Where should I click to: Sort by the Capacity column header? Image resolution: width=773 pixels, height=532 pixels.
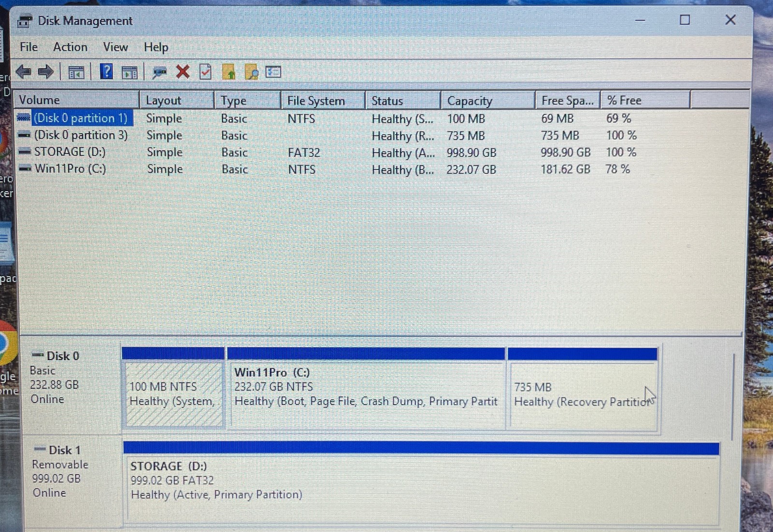[x=488, y=100]
